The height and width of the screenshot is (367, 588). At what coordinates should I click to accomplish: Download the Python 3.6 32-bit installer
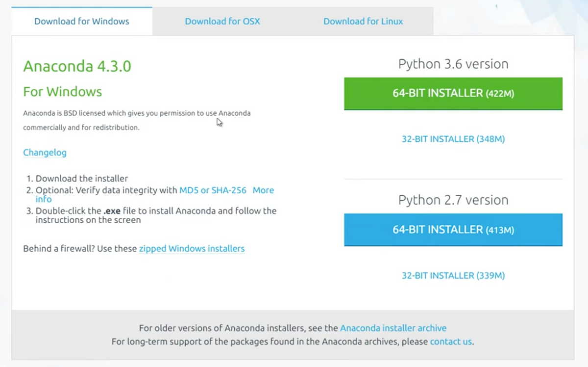point(453,139)
